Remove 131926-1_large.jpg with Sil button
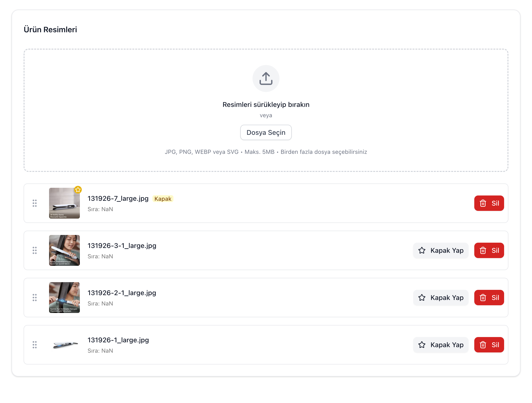This screenshot has width=532, height=403. click(489, 345)
